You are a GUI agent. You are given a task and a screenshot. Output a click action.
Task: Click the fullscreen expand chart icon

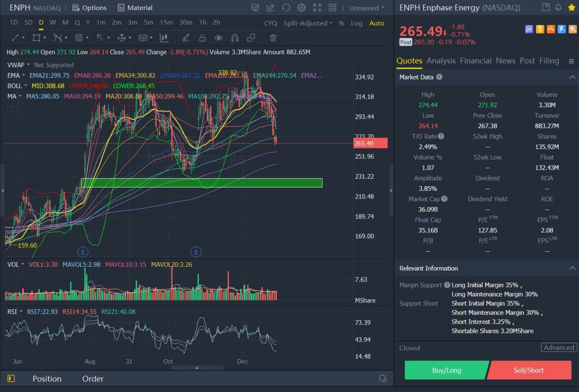coord(317,8)
